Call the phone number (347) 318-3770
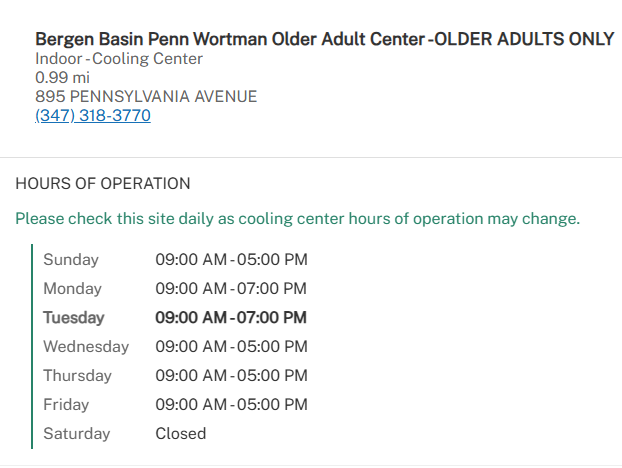 [92, 115]
